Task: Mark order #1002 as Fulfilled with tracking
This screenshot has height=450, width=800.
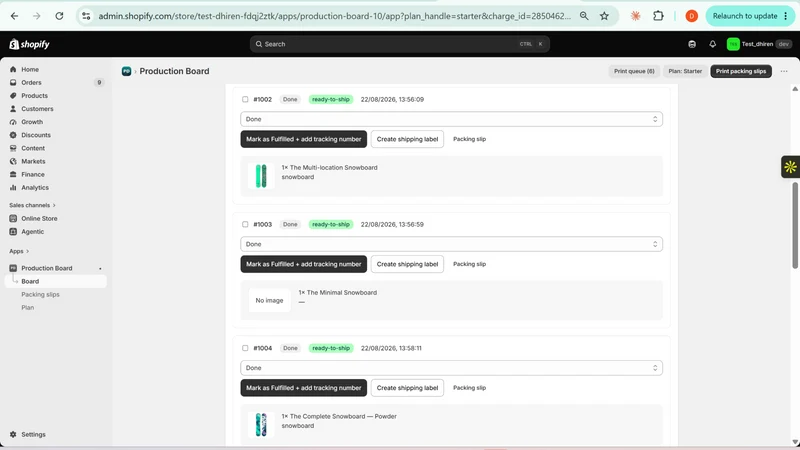Action: point(304,139)
